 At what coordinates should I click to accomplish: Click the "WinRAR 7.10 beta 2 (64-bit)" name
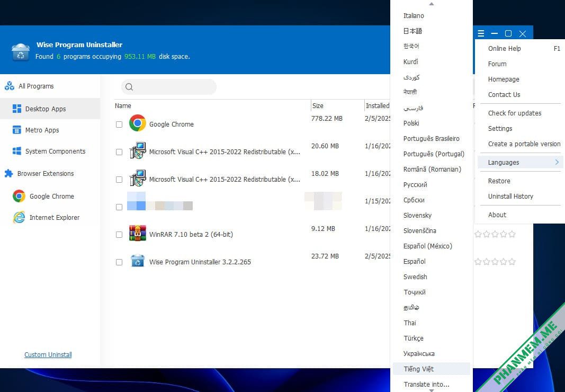click(191, 235)
